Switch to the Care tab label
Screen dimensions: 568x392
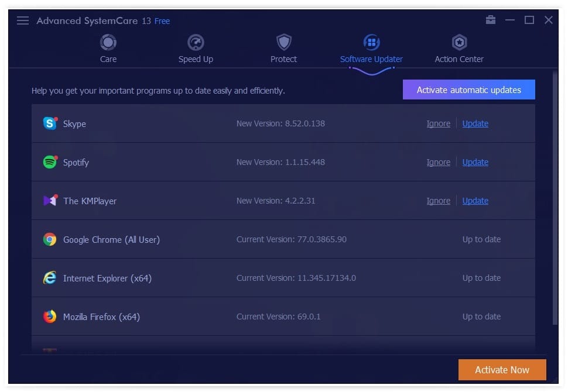pos(108,59)
